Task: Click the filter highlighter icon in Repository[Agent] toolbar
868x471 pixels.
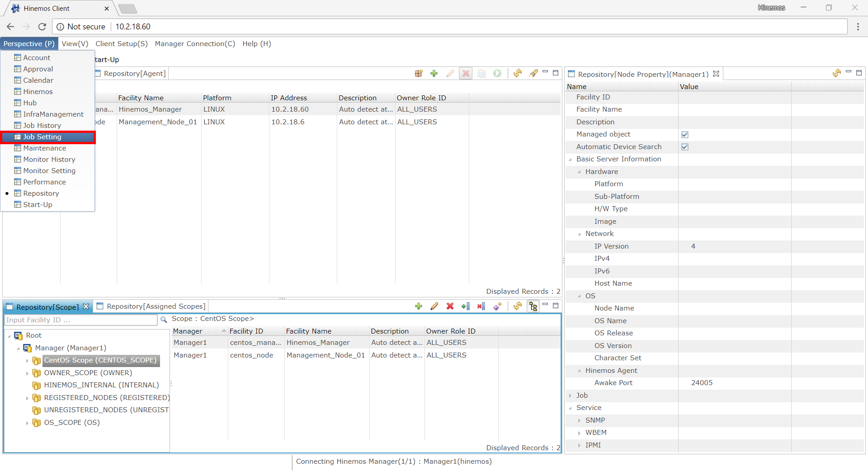Action: (533, 73)
